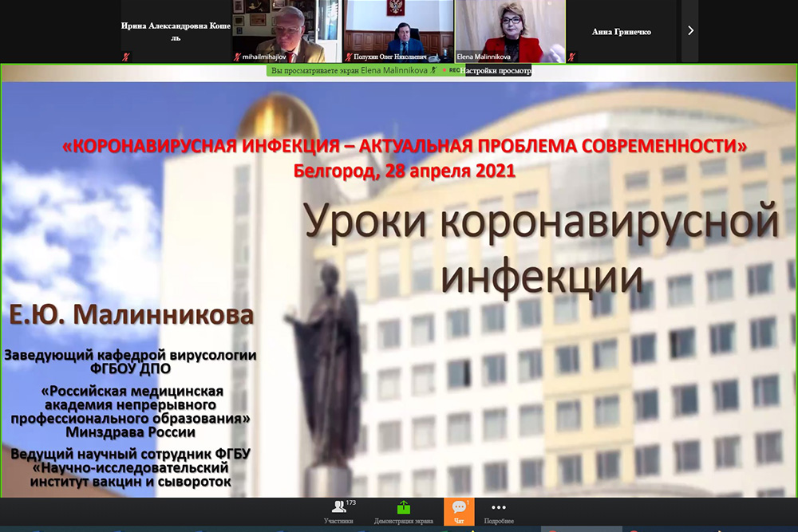
Task: Click the Е.Ю. Малинникова name on slide
Action: pos(132,314)
